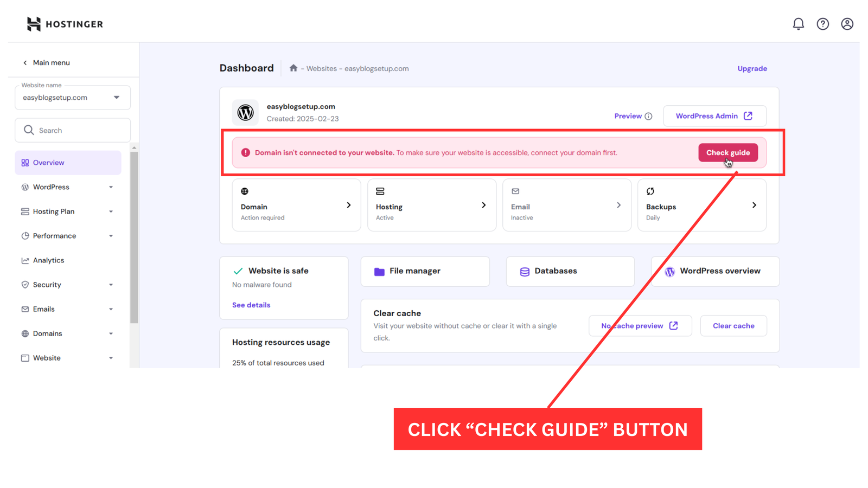Image resolution: width=868 pixels, height=488 pixels.
Task: Click the Clear cache button
Action: [x=733, y=325]
